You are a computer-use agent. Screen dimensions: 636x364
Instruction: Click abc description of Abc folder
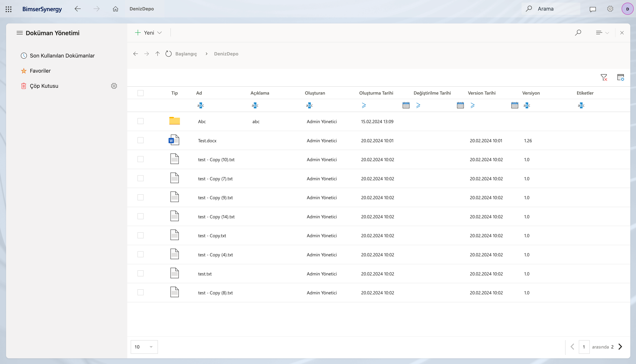(256, 121)
